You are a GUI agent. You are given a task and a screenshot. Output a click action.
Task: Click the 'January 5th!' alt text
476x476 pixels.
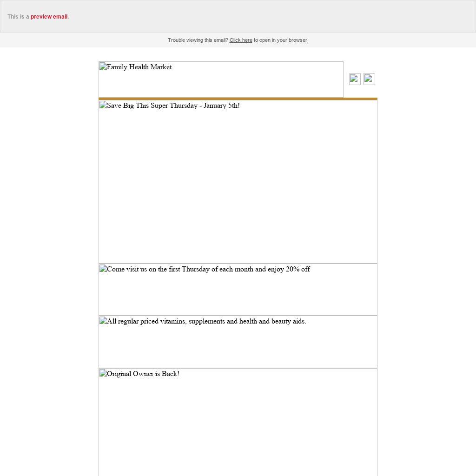221,106
